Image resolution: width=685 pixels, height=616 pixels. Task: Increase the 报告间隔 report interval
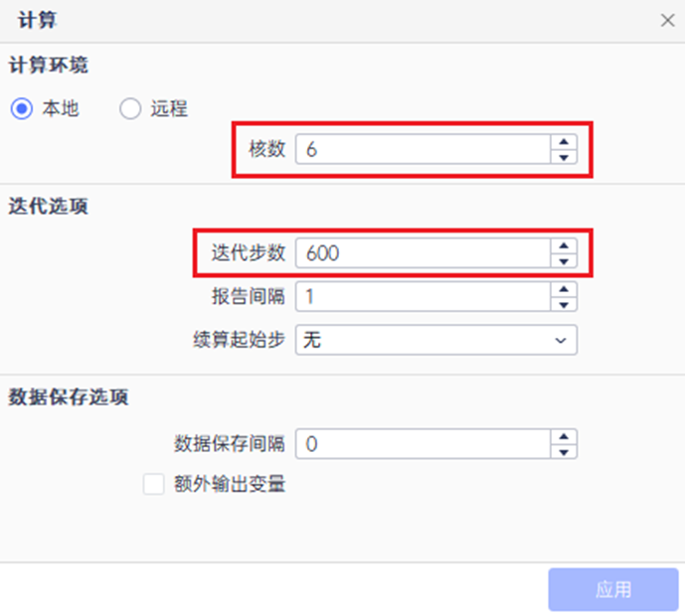coord(564,289)
